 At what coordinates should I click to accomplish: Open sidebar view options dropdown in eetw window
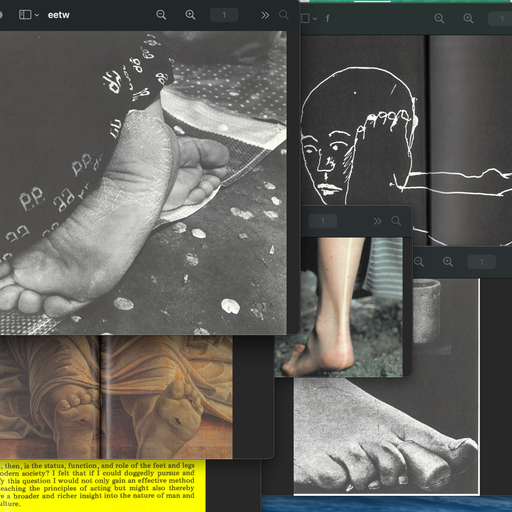click(37, 15)
